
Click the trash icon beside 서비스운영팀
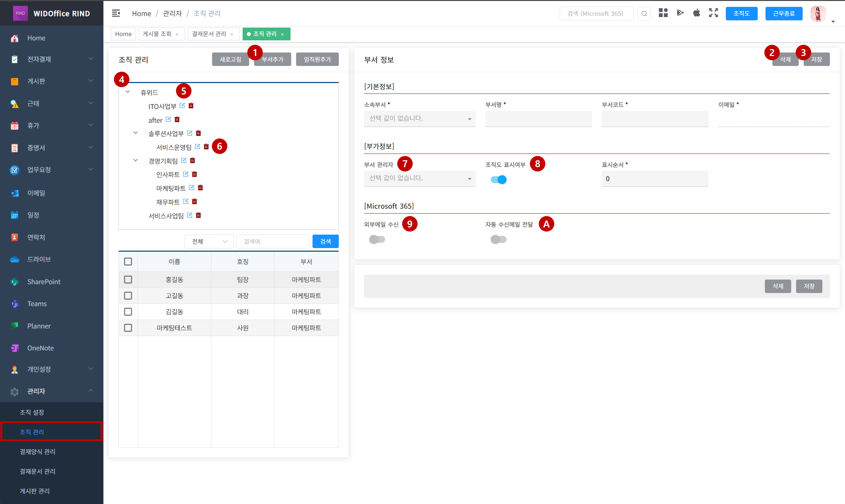(x=206, y=147)
